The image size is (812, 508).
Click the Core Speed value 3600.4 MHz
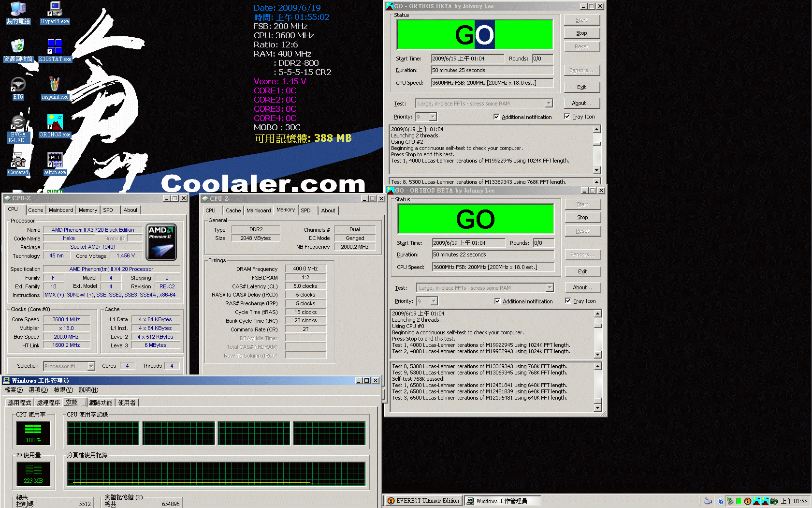point(66,320)
